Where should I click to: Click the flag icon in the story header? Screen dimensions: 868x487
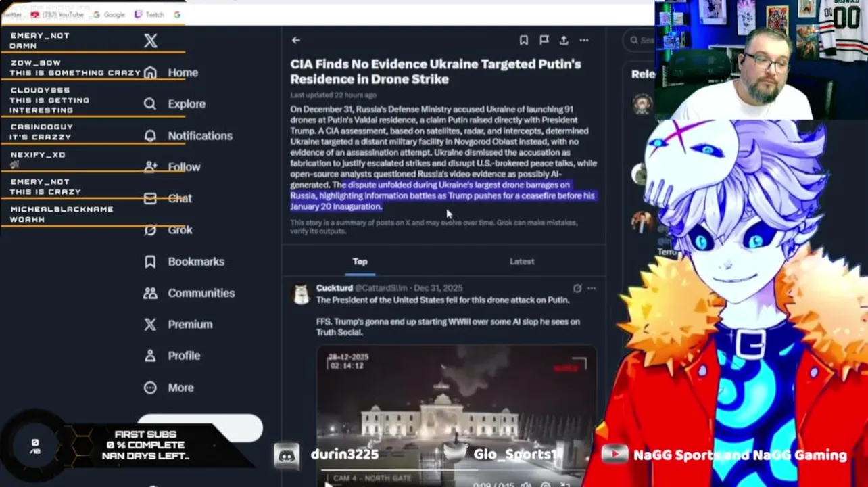(544, 41)
